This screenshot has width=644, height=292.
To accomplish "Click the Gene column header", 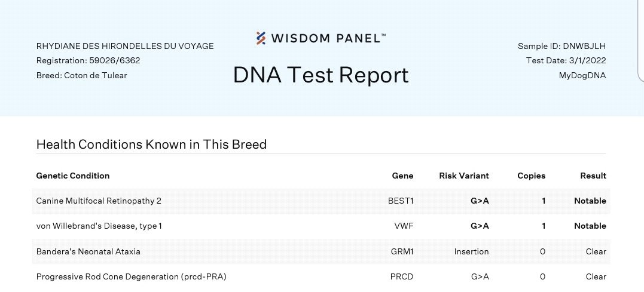I will pyautogui.click(x=402, y=176).
